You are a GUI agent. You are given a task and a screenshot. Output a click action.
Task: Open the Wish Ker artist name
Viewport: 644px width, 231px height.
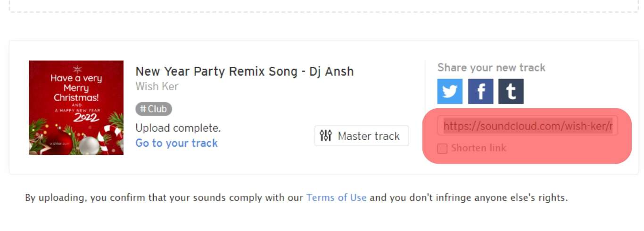[x=157, y=87]
